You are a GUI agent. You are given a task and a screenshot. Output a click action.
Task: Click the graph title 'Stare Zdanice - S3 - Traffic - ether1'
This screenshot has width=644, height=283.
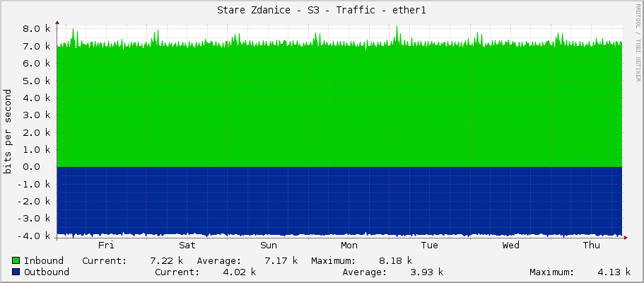tap(322, 11)
